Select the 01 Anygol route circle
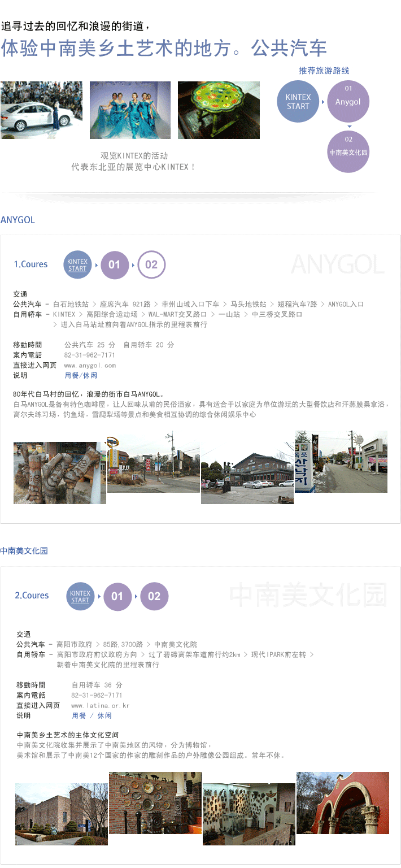The width and height of the screenshot is (401, 868). (348, 102)
